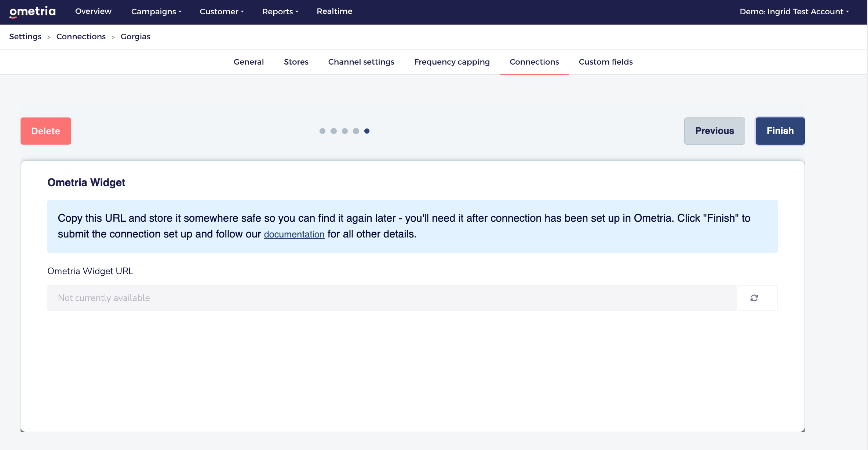This screenshot has width=868, height=450.
Task: Open the Overview page
Action: pyautogui.click(x=93, y=11)
